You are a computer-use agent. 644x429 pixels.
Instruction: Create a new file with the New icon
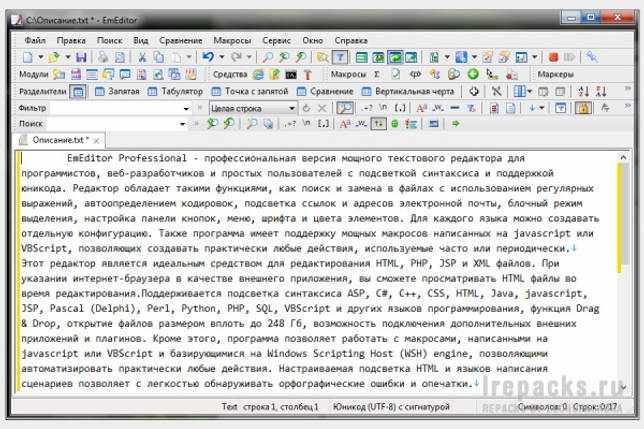point(28,57)
